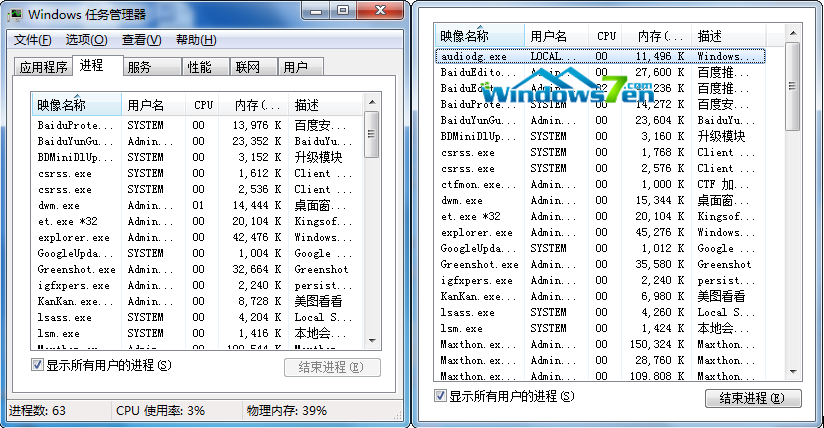Select Greenshot.exe process in left list
The image size is (824, 428).
point(197,269)
